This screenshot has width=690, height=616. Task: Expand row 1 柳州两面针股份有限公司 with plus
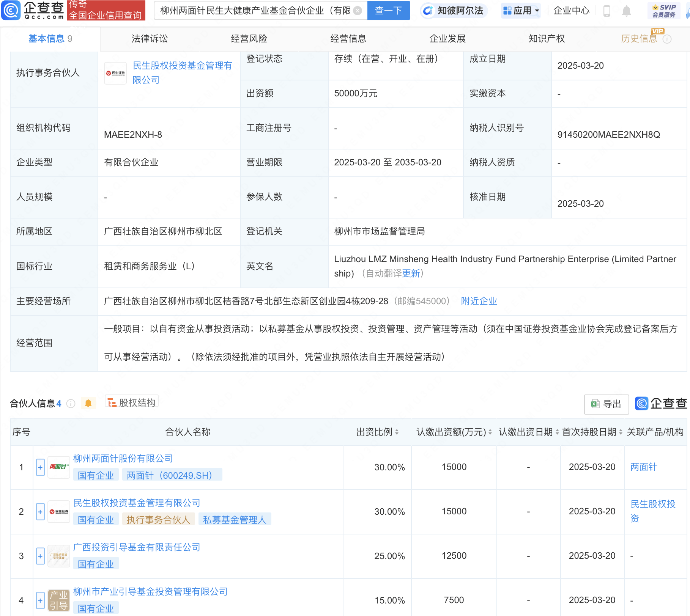tap(40, 467)
